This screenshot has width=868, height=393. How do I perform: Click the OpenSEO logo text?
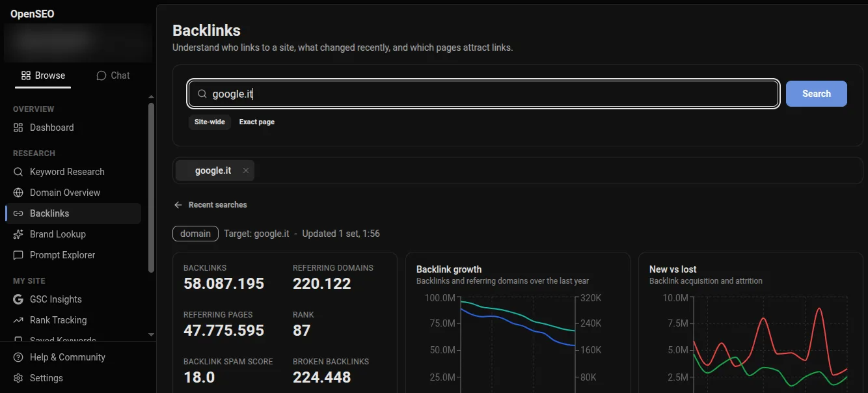[33, 14]
